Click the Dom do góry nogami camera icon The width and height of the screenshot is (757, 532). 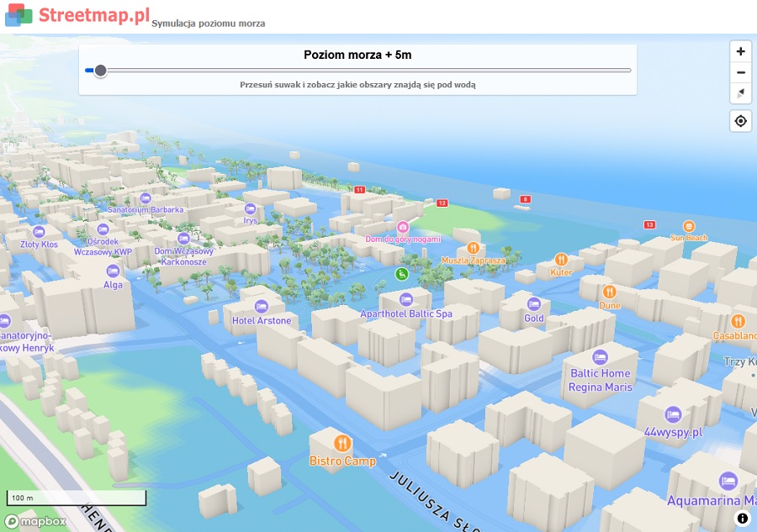click(403, 227)
